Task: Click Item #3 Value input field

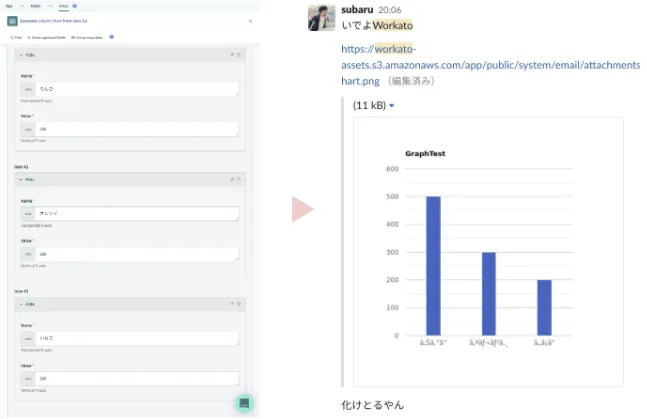Action: (137, 379)
